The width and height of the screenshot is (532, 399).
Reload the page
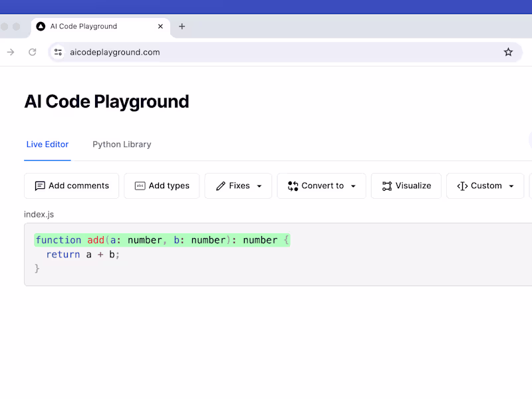tap(32, 52)
